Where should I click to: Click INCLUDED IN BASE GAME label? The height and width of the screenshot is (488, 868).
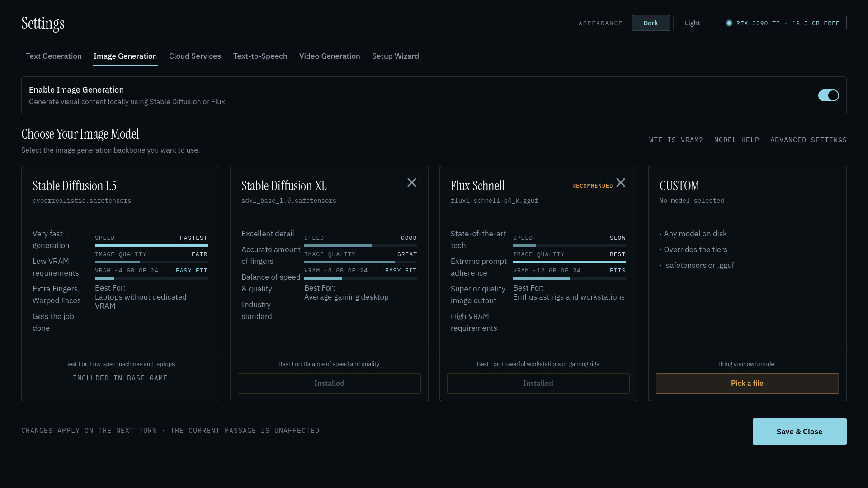point(120,378)
